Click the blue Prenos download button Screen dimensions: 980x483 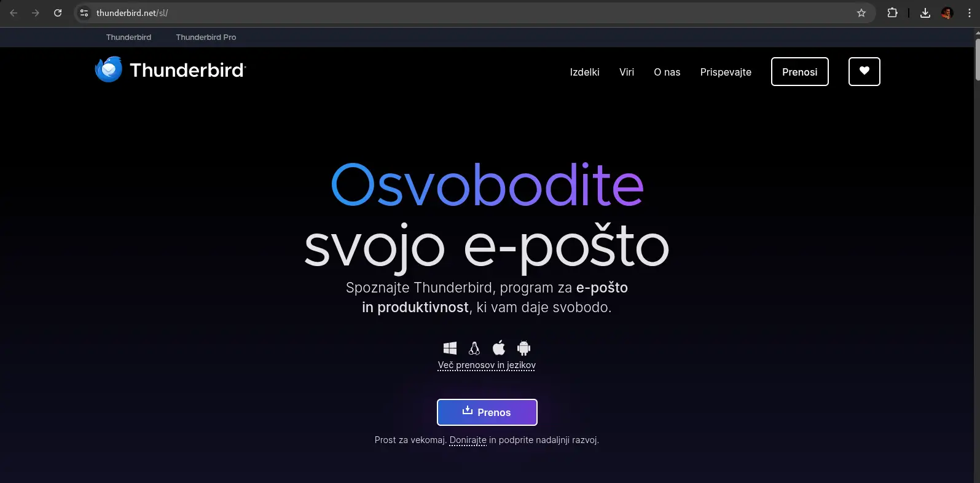point(487,412)
